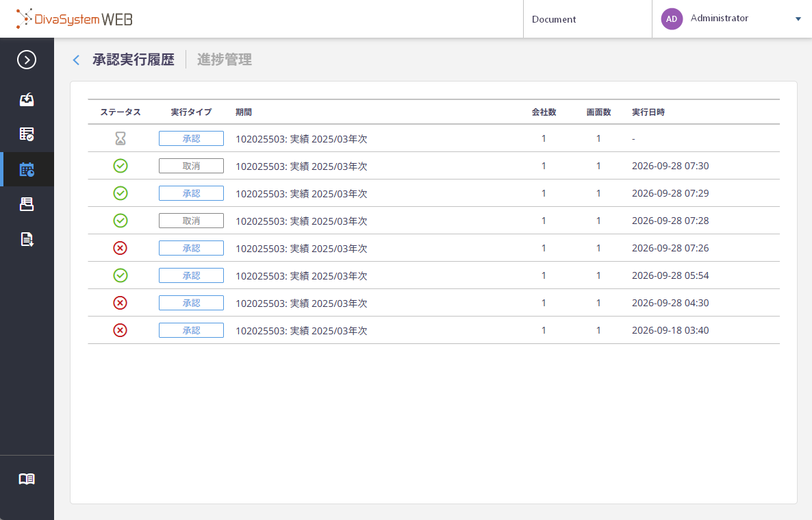Click the 承認 button in the pending row
This screenshot has width=812, height=520.
point(191,138)
